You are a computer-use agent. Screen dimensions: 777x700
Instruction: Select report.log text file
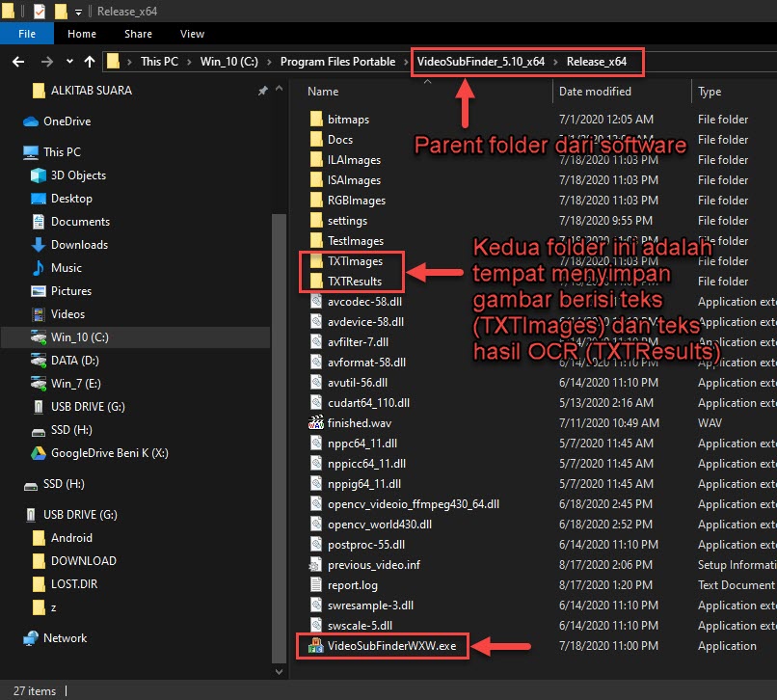352,585
